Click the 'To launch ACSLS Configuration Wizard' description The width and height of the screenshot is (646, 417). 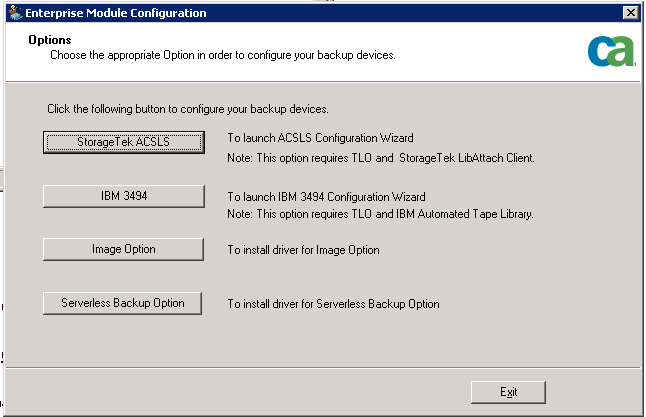click(320, 138)
